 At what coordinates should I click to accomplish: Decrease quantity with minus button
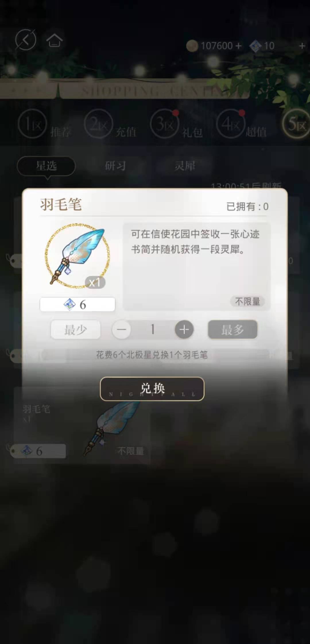point(121,329)
